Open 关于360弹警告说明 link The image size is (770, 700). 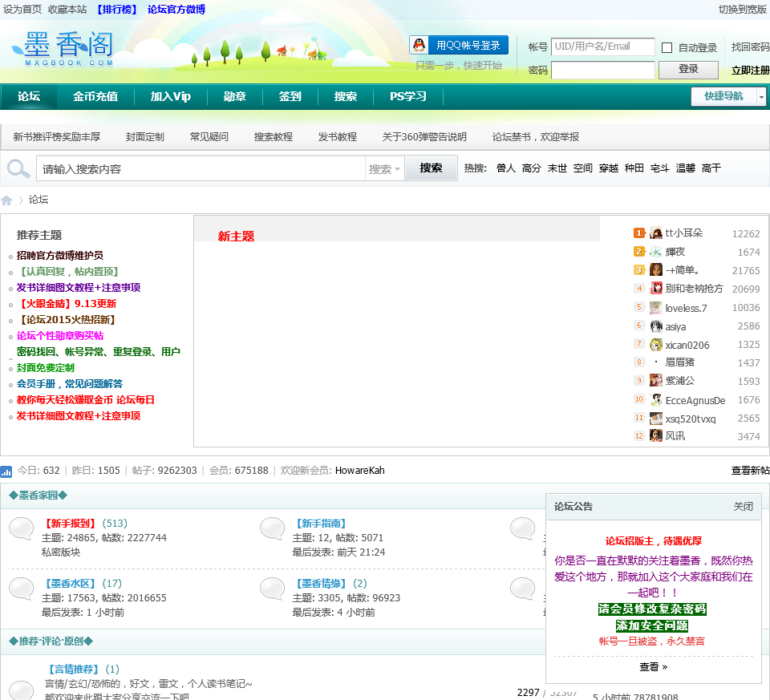[x=424, y=137]
